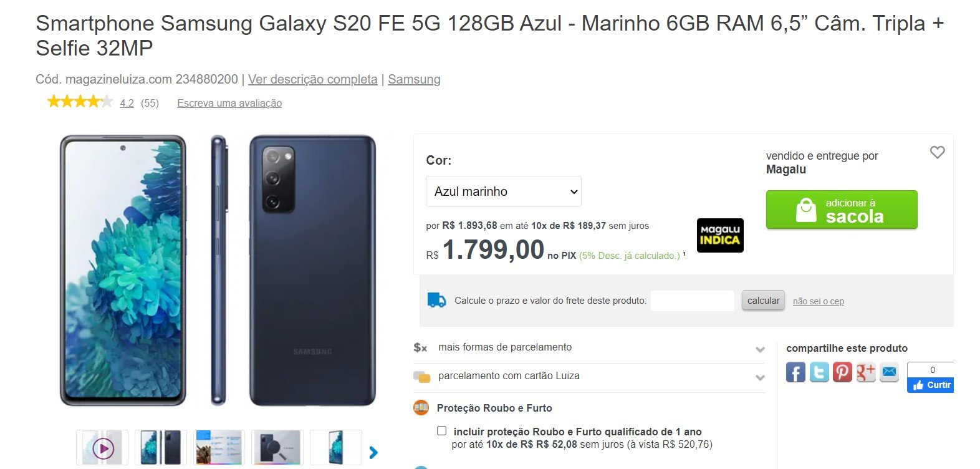Enable Roubo e Furto protection checkbox
980x469 pixels.
pos(442,431)
